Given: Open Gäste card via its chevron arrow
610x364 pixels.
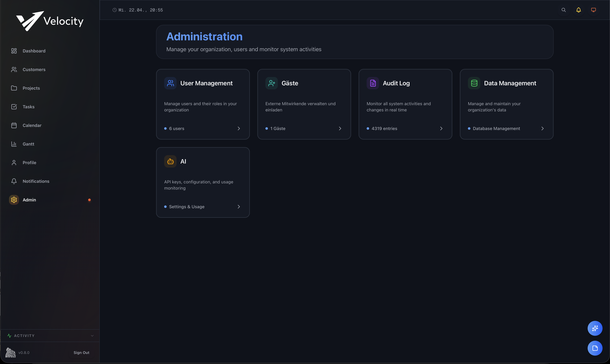Looking at the screenshot, I should tap(340, 128).
